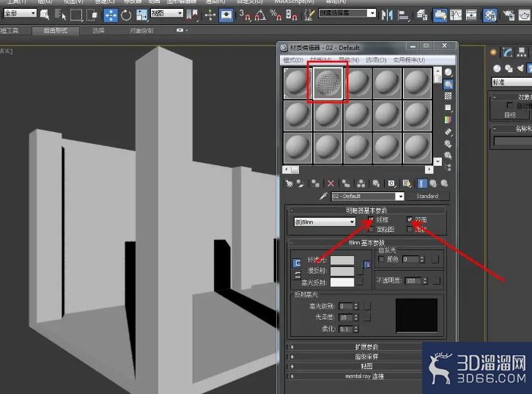Screen dimensions: 532x394
Task: Switch to the 选择 ribbon tab
Action: tap(98, 31)
